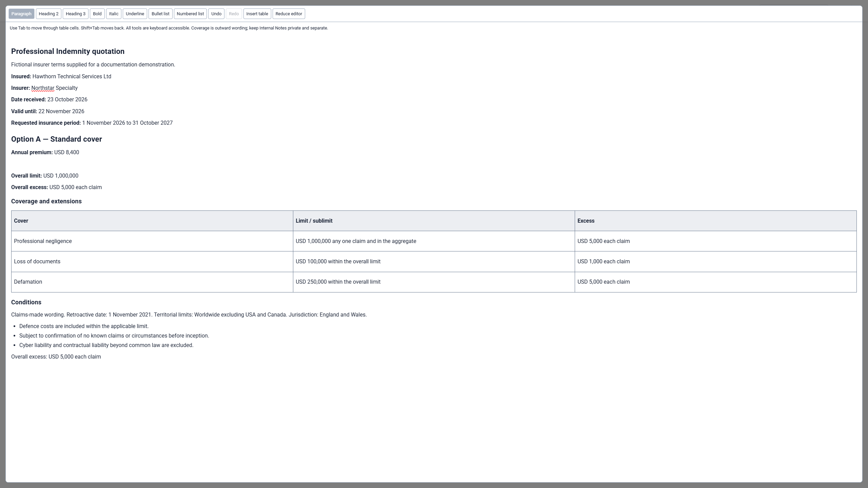The height and width of the screenshot is (488, 868).
Task: Place cursor in Annual premium line
Action: tap(45, 152)
